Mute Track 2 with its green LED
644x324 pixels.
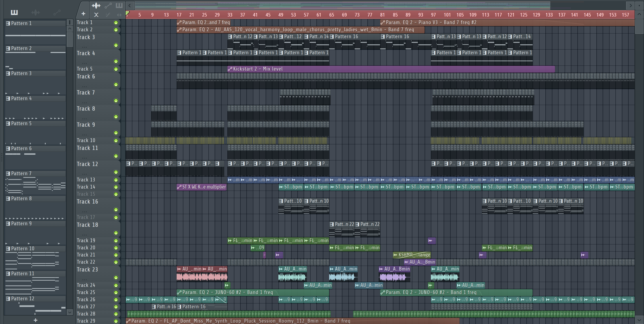point(116,30)
